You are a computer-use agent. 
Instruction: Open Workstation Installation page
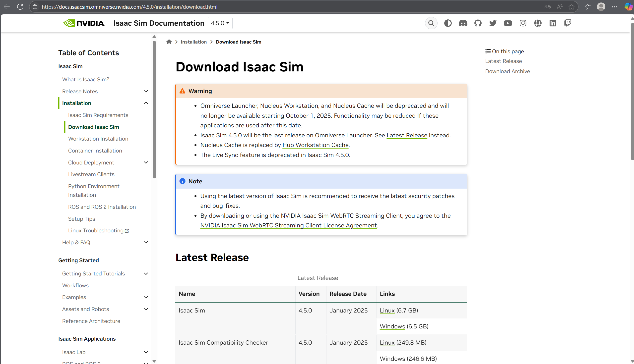98,139
